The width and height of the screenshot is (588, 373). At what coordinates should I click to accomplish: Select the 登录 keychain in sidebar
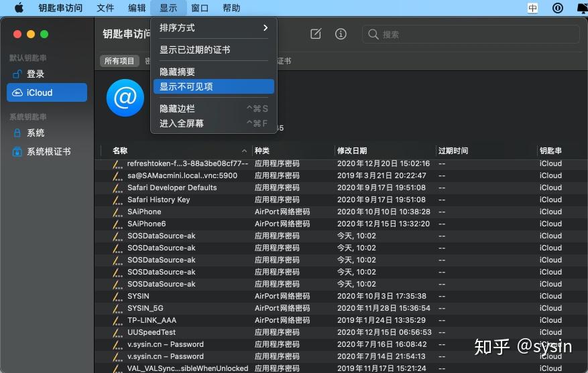click(47, 74)
